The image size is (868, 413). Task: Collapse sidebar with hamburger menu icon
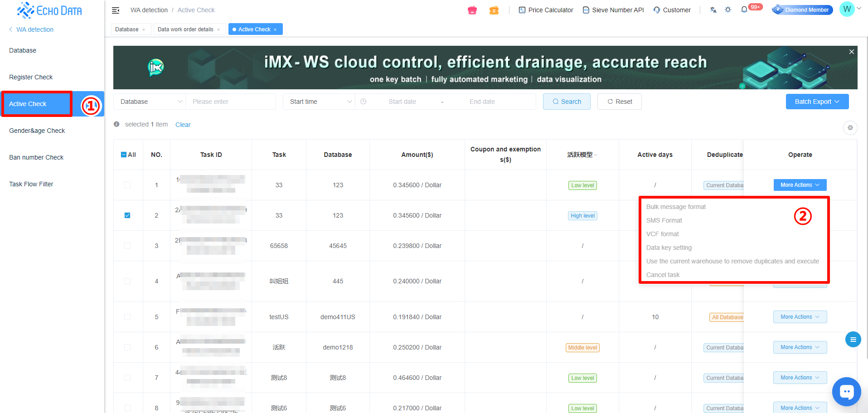(x=116, y=10)
